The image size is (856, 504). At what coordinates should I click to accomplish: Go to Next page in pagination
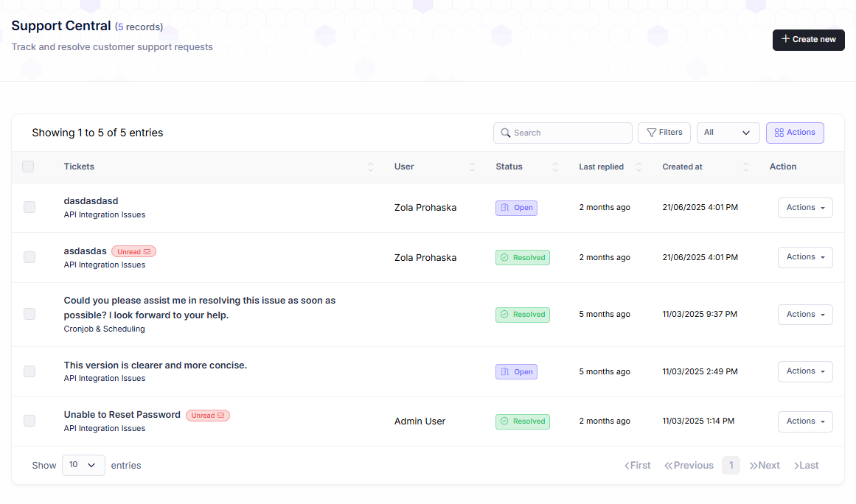[765, 465]
